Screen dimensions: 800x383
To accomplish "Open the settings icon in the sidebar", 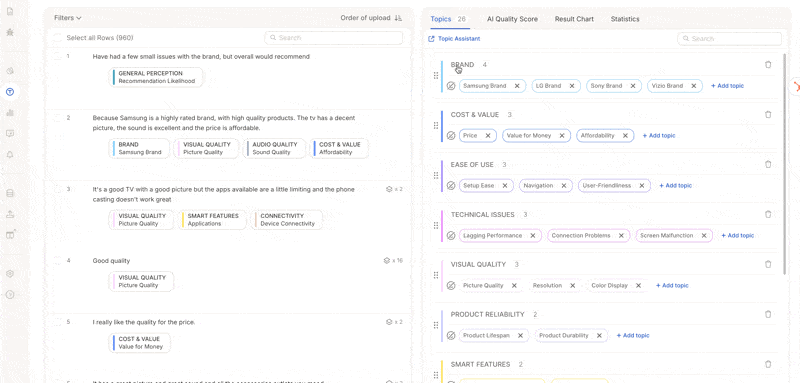I will (10, 274).
